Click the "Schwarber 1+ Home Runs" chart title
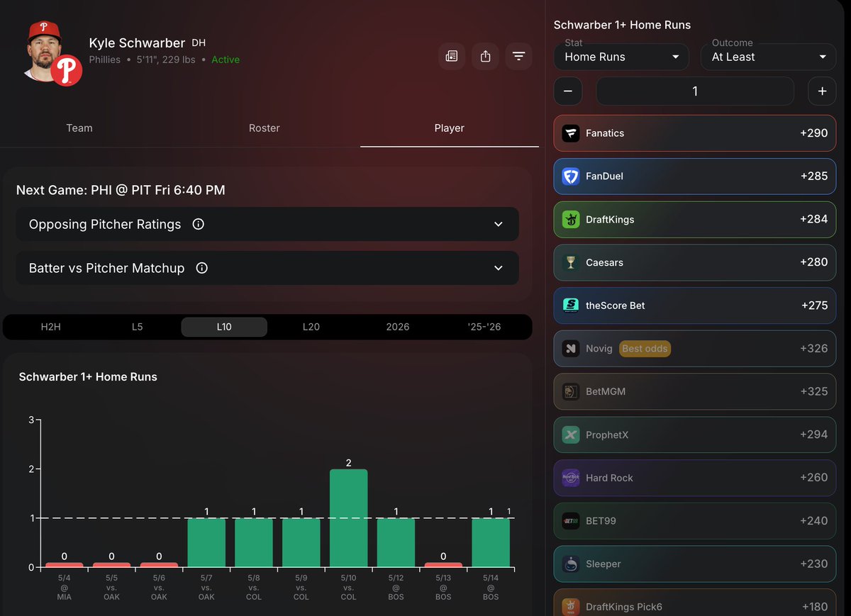The width and height of the screenshot is (851, 616). click(x=88, y=377)
